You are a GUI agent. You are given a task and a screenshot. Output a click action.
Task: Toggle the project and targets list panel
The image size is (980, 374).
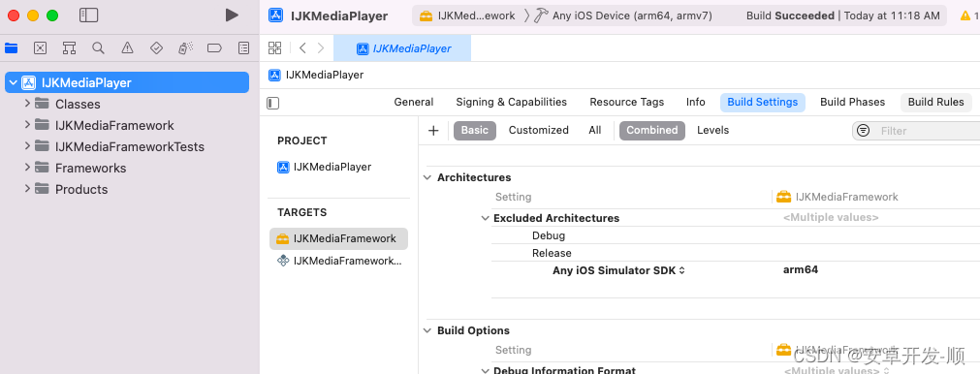[273, 103]
